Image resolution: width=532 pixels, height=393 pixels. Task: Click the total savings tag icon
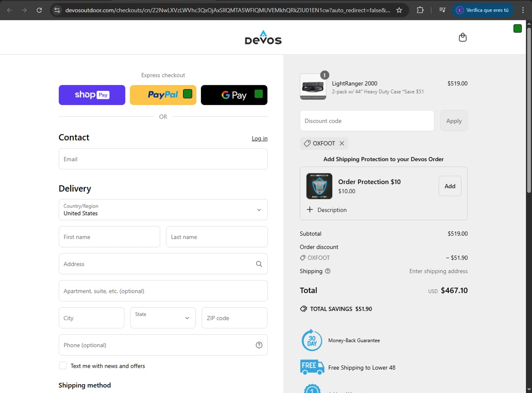(304, 309)
